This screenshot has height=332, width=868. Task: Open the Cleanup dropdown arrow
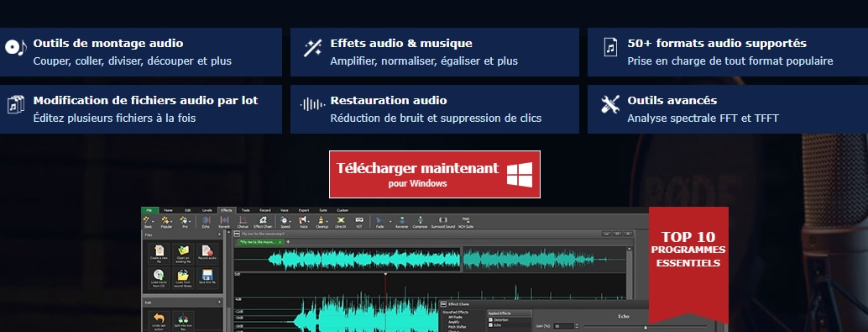[x=327, y=221]
